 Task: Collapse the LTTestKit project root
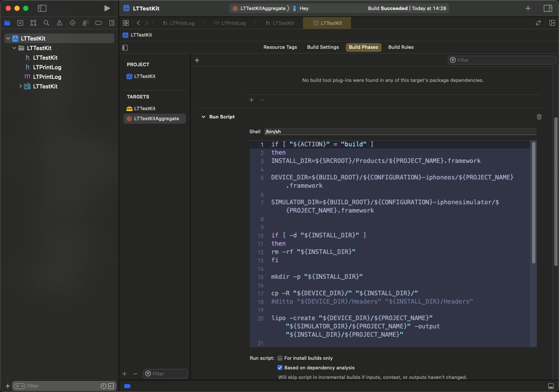(8, 38)
